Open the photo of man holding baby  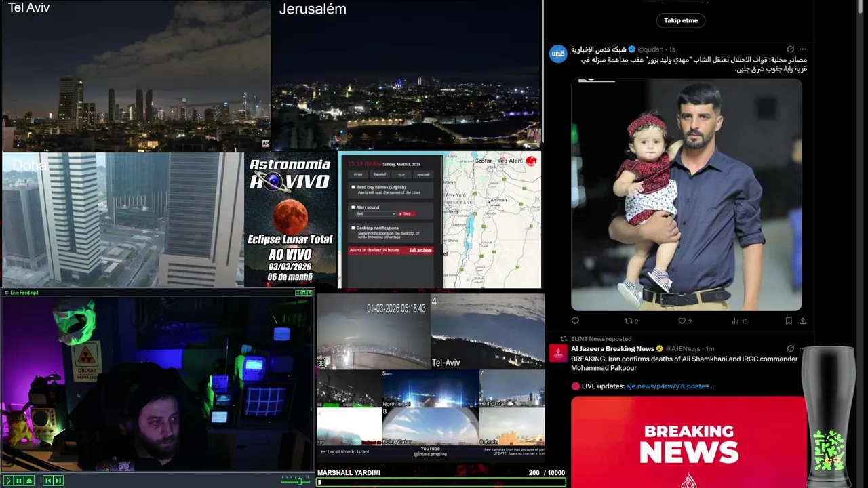point(686,195)
